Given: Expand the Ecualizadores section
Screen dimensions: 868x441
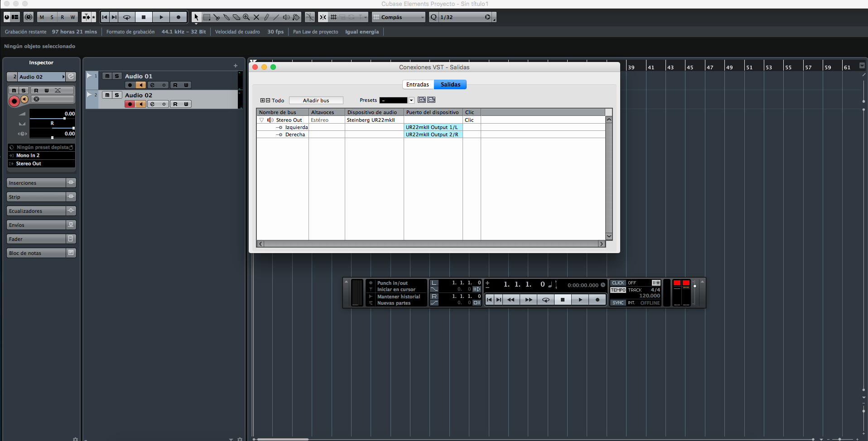Looking at the screenshot, I should click(41, 211).
